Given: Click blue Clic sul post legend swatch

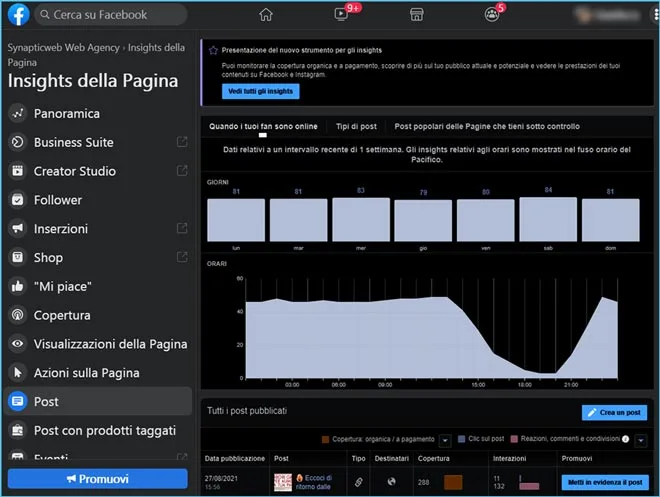Looking at the screenshot, I should pyautogui.click(x=461, y=439).
